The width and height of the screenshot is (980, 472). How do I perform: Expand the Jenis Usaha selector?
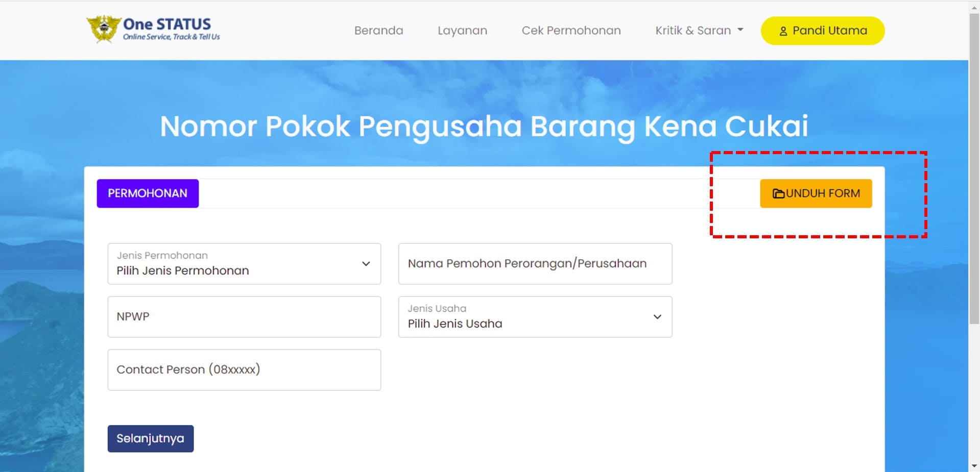[x=535, y=317]
